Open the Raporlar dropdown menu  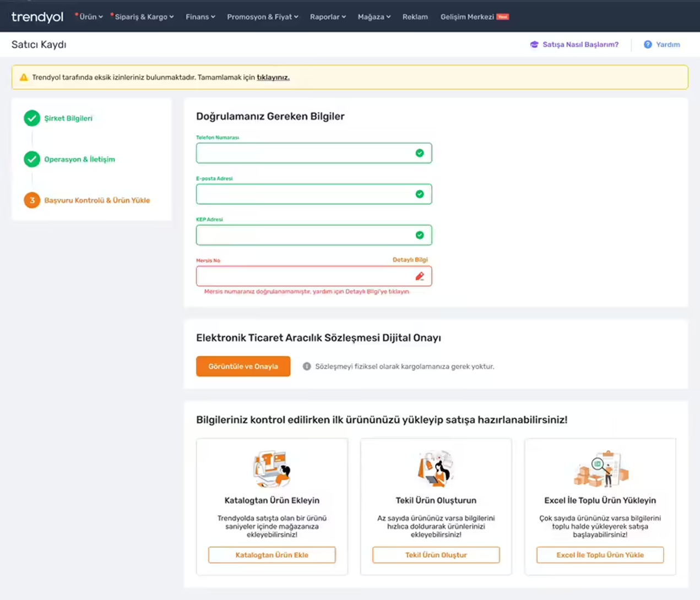point(328,17)
